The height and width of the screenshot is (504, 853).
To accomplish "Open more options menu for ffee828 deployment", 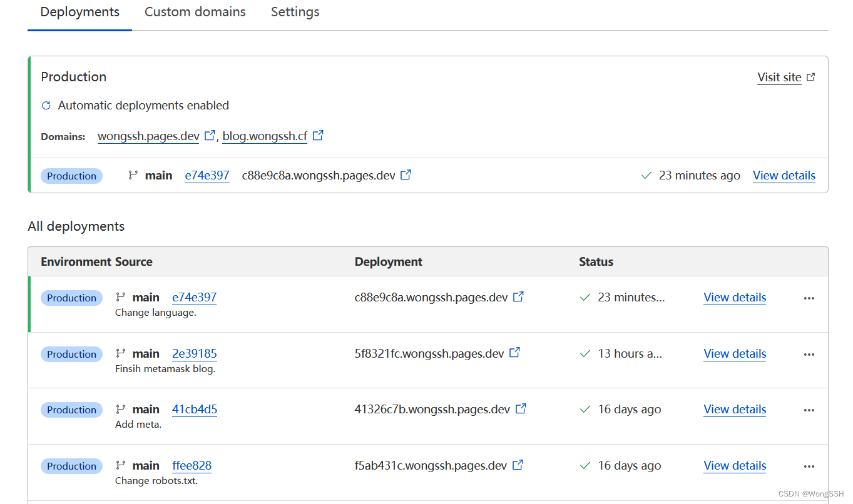I will coord(809,466).
